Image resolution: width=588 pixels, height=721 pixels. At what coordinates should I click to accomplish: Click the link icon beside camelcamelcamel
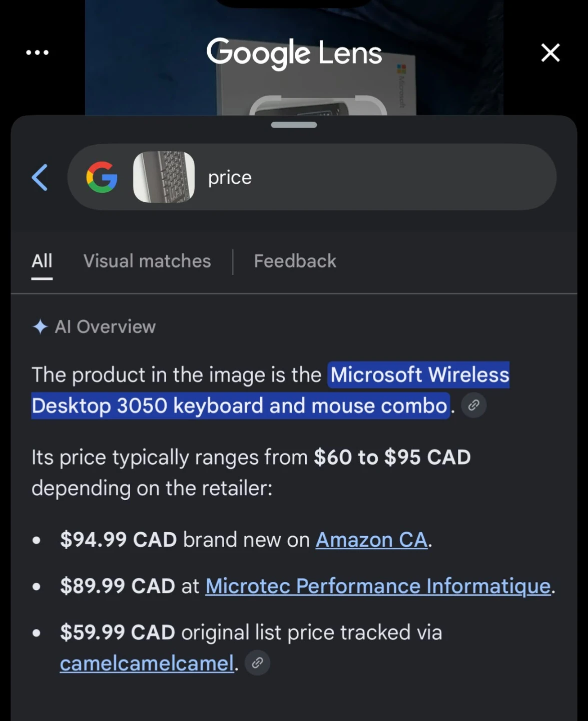[x=258, y=663]
